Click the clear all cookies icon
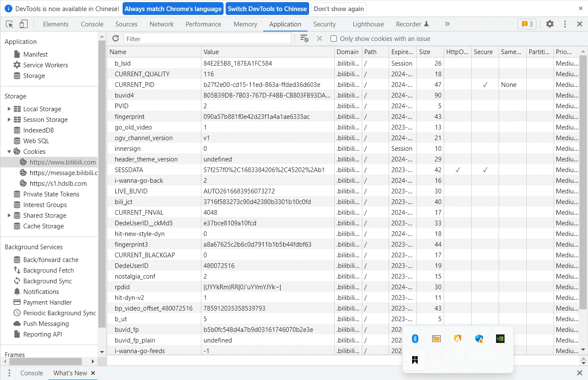This screenshot has width=588, height=380. point(304,39)
